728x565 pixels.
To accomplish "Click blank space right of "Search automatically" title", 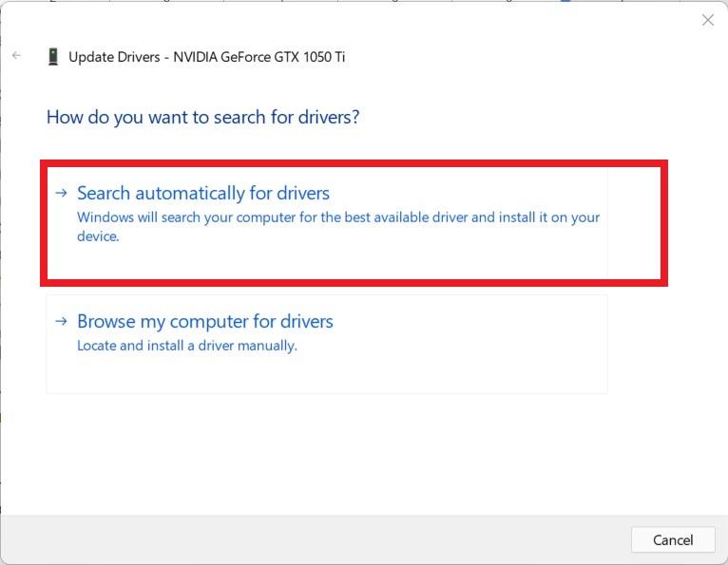I will [475, 193].
